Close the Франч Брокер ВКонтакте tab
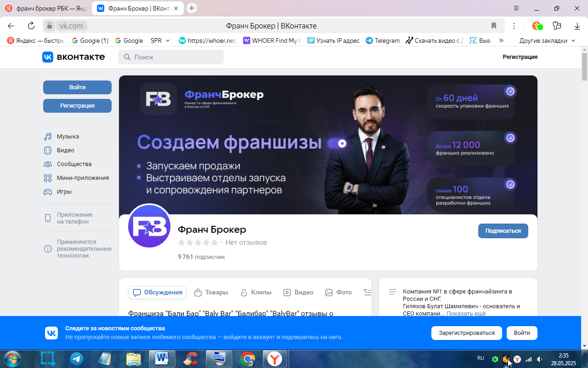Image resolution: width=588 pixels, height=368 pixels. (176, 8)
